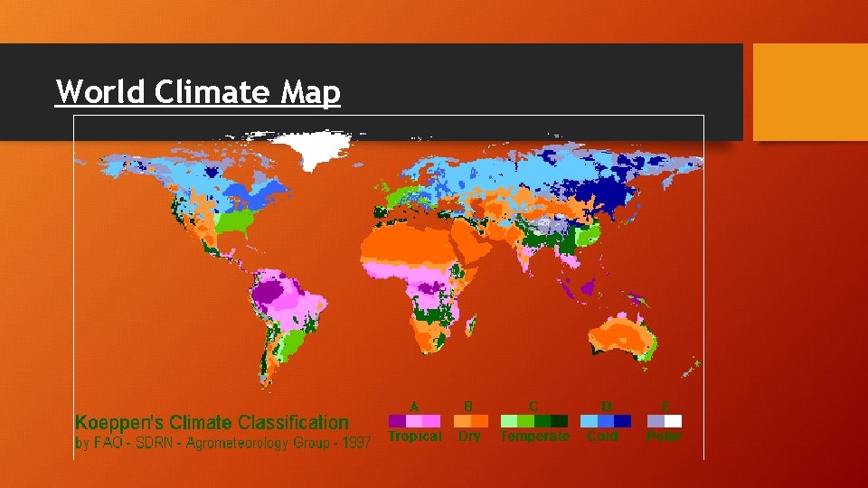Image resolution: width=868 pixels, height=488 pixels.
Task: Click the letter "A" above Tropical swatches
Action: (414, 407)
